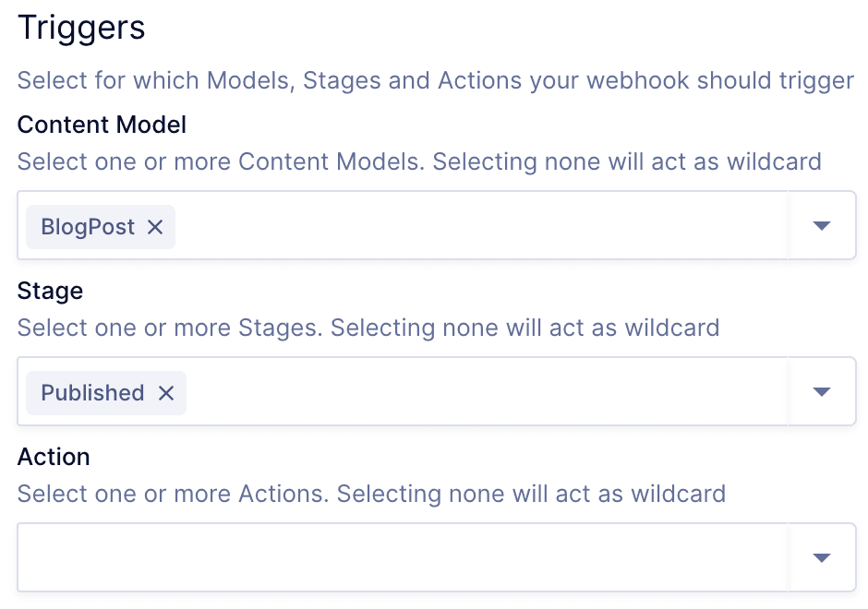Select the Published chip label
Image resolution: width=868 pixels, height=609 pixels.
(x=92, y=393)
